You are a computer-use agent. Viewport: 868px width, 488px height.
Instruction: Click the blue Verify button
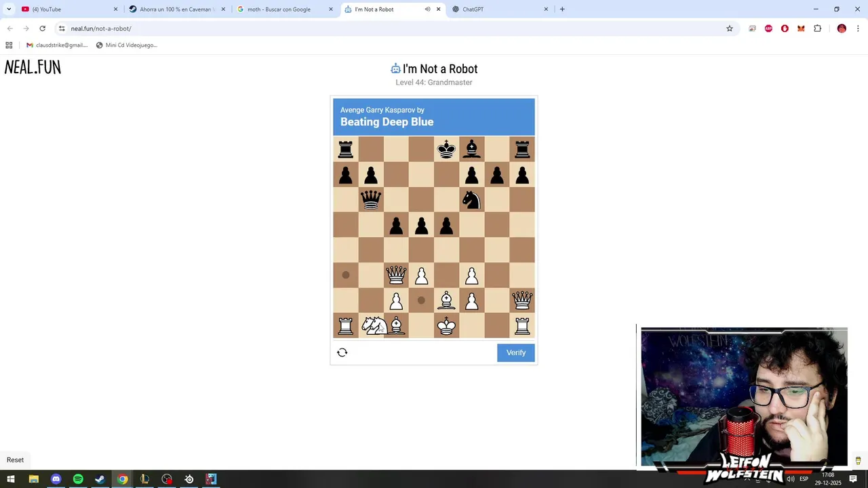(516, 352)
